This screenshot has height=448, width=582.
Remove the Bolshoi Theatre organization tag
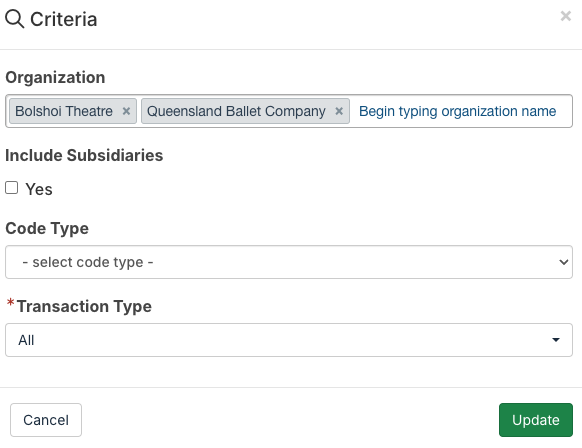coord(126,111)
